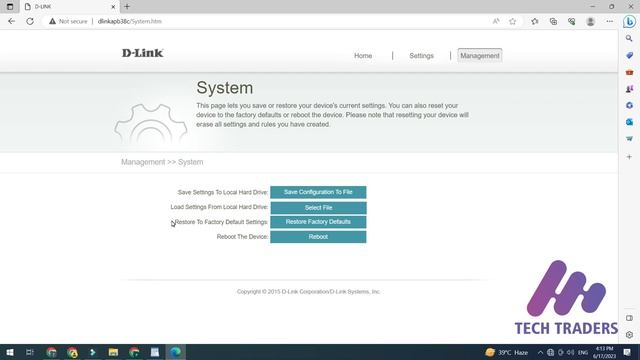Toggle sidebar visibility icon near bottom right
Viewport: 640px width, 360px height.
point(629,318)
